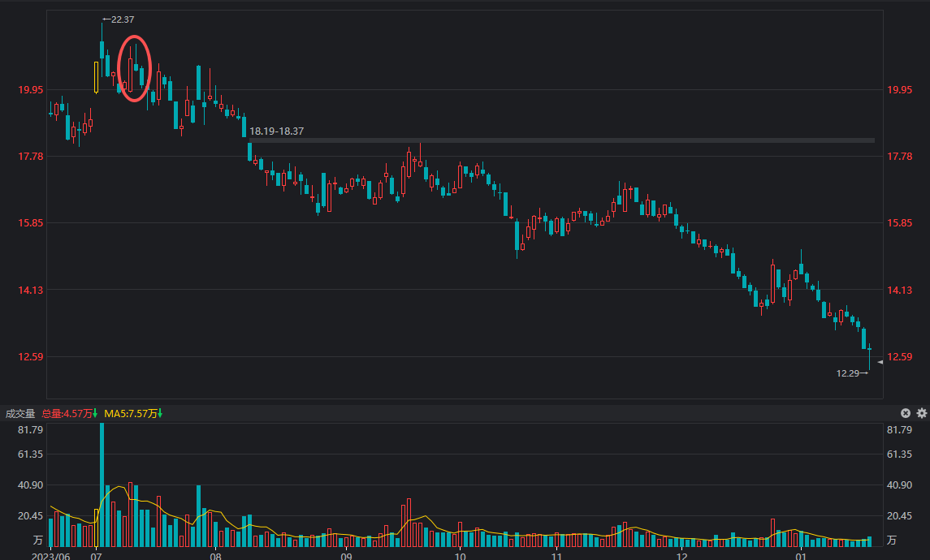Click the current price arrow marker

point(880,362)
